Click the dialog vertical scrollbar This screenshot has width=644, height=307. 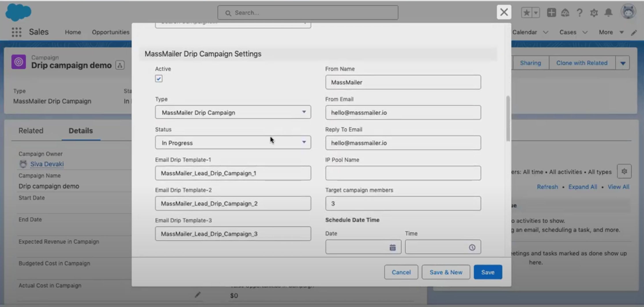tap(508, 119)
